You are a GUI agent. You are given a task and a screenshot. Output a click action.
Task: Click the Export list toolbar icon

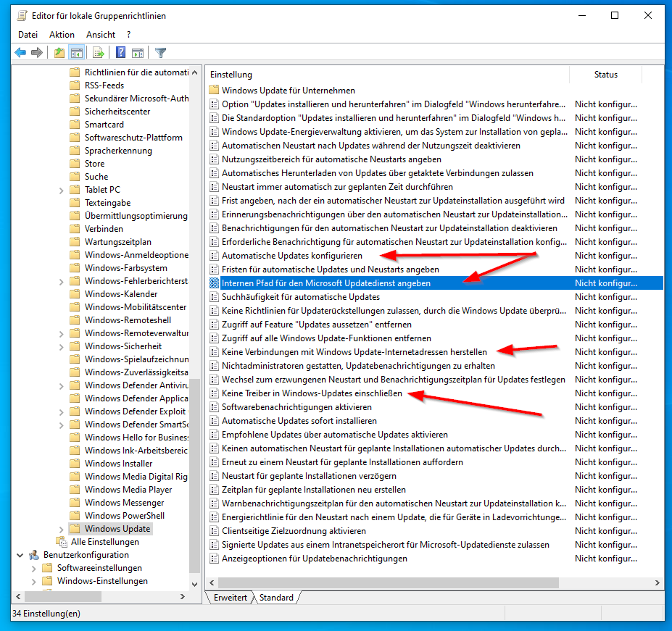pos(98,53)
